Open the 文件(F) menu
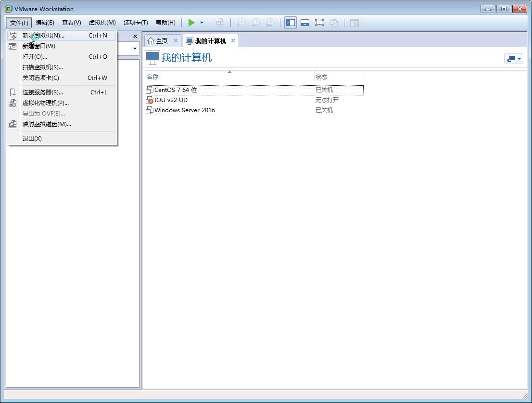The height and width of the screenshot is (403, 532). tap(19, 23)
